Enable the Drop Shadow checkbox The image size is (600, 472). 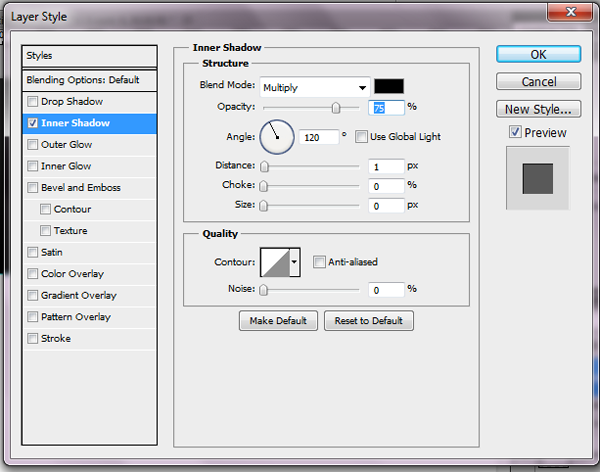click(34, 102)
